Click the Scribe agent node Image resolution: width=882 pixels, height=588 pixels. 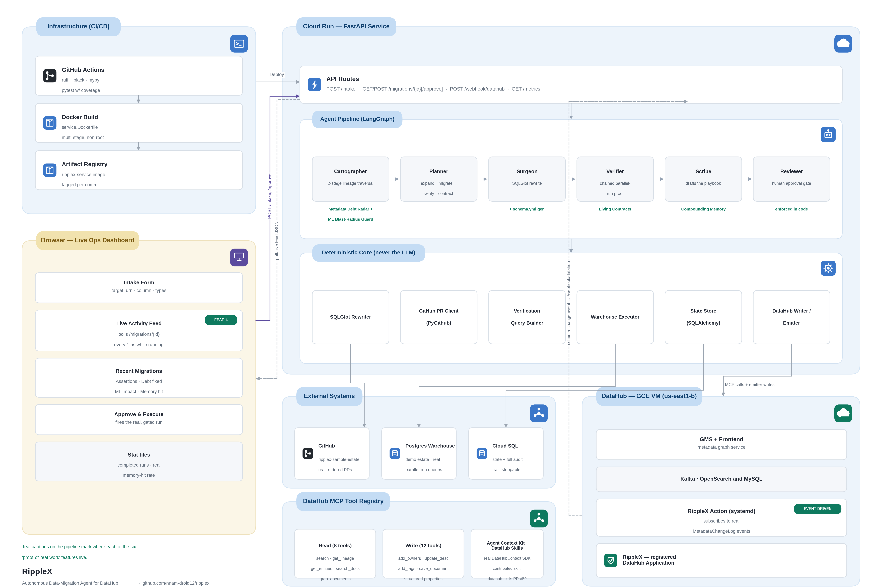click(703, 179)
